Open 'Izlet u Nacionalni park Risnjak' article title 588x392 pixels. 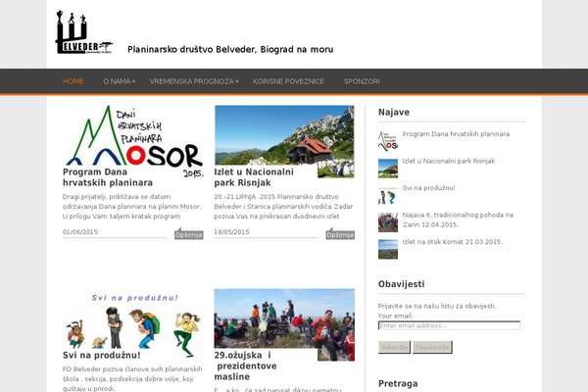pos(254,177)
